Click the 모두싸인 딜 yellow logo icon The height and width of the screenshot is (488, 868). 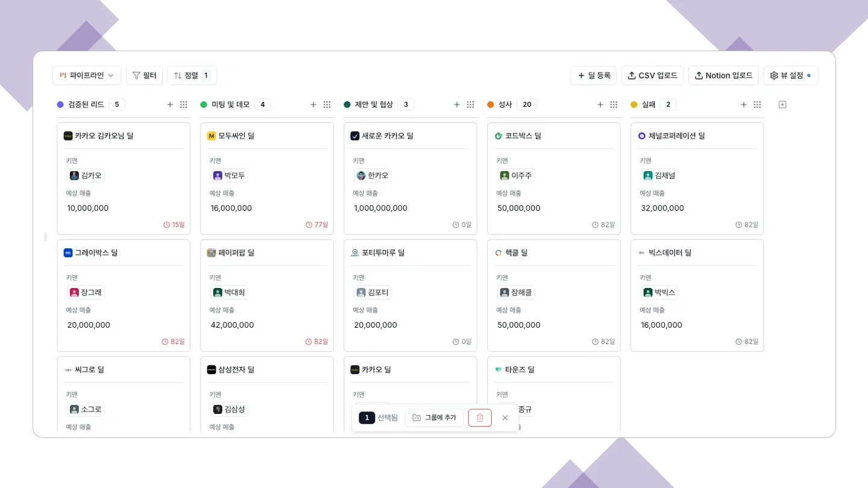tap(212, 136)
